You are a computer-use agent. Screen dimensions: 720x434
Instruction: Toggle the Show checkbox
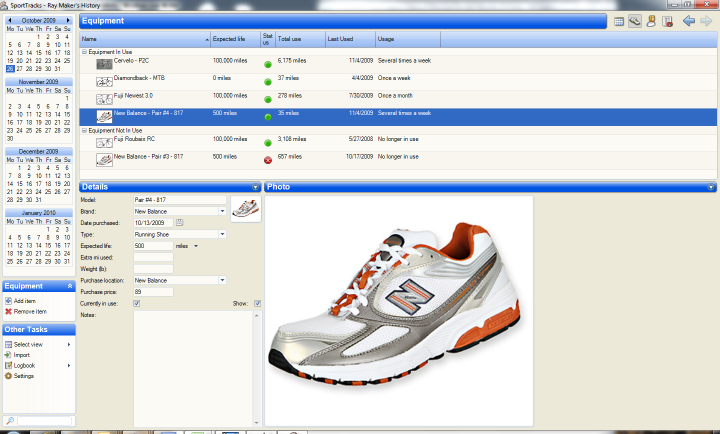pos(257,303)
